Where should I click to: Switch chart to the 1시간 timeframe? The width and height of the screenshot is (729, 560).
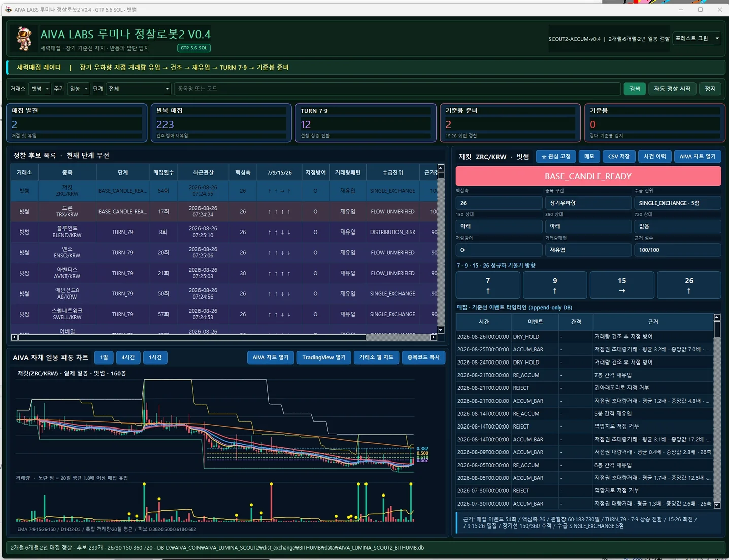point(155,357)
